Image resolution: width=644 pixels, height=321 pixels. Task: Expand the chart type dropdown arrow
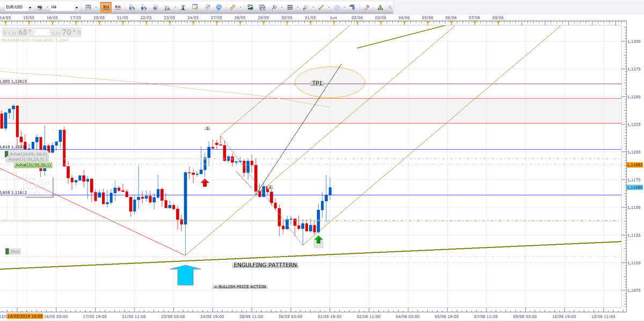click(x=96, y=8)
